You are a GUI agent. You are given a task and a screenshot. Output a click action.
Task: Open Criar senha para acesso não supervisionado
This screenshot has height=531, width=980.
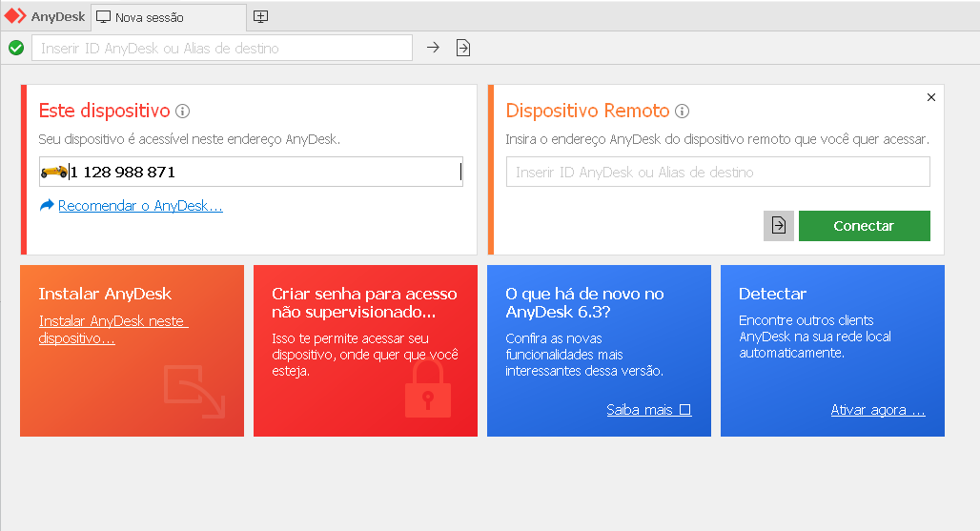pos(364,302)
